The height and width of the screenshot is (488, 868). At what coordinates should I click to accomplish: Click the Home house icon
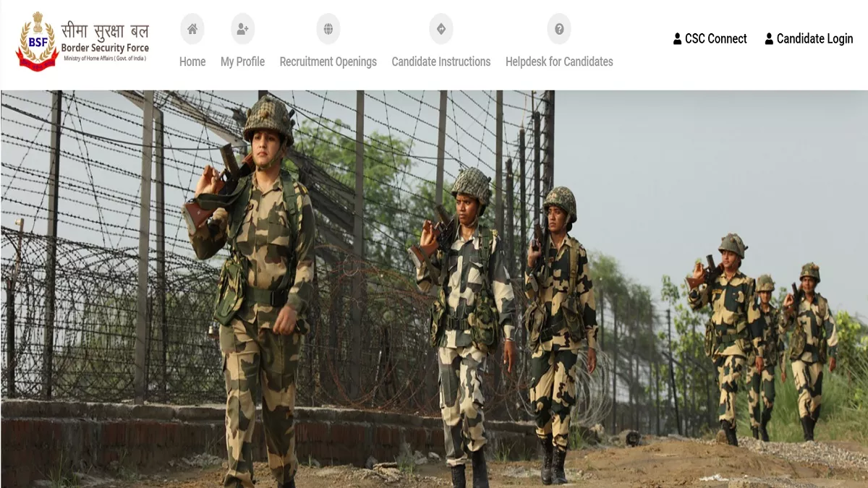[x=192, y=29]
